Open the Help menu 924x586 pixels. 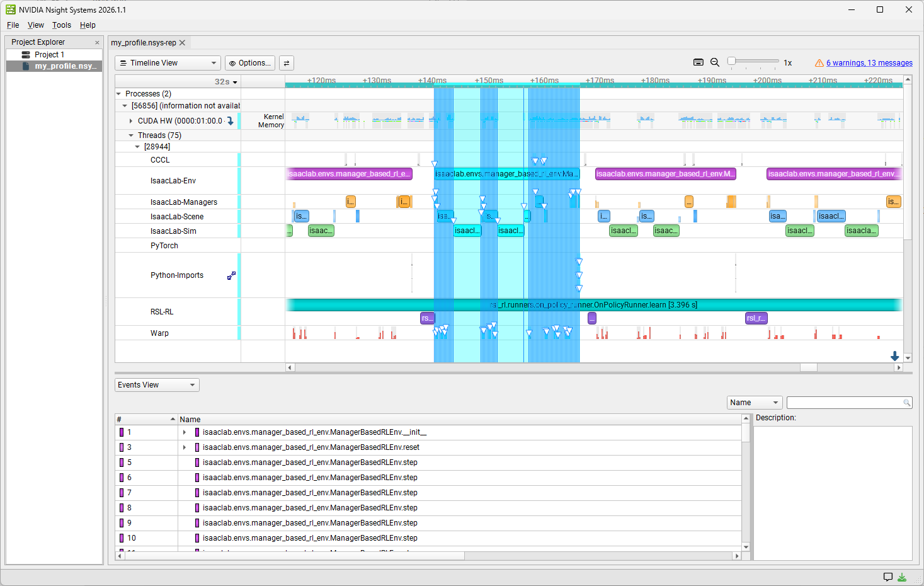click(x=88, y=25)
